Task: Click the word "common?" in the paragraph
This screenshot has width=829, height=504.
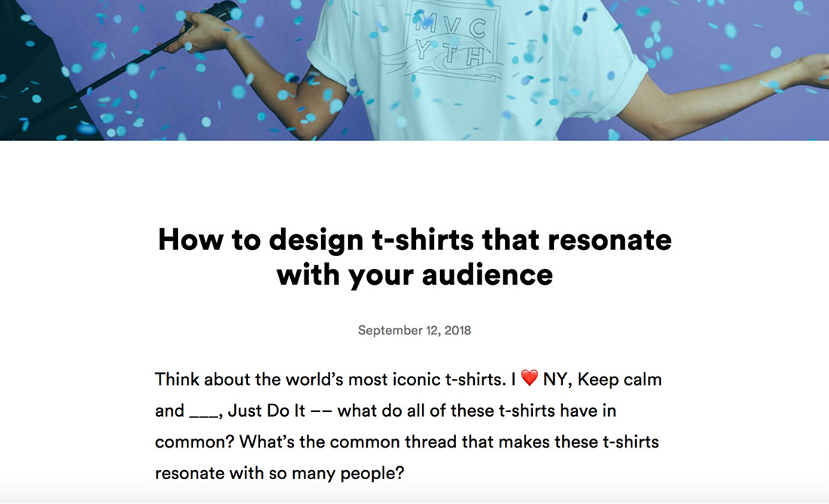Action: (194, 441)
